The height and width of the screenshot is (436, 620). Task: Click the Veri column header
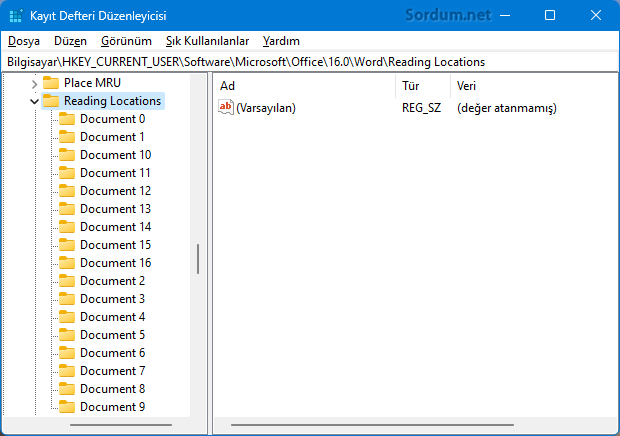pyautogui.click(x=530, y=86)
